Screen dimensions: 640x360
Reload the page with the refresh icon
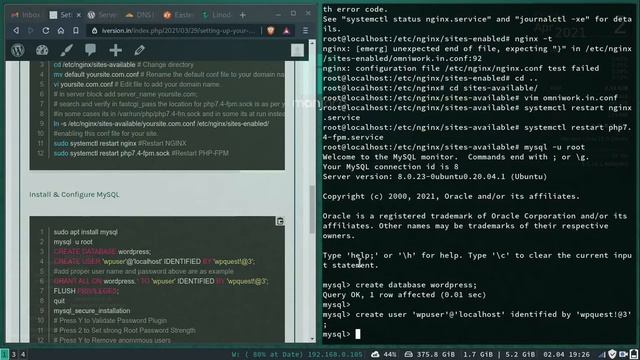coord(46,31)
